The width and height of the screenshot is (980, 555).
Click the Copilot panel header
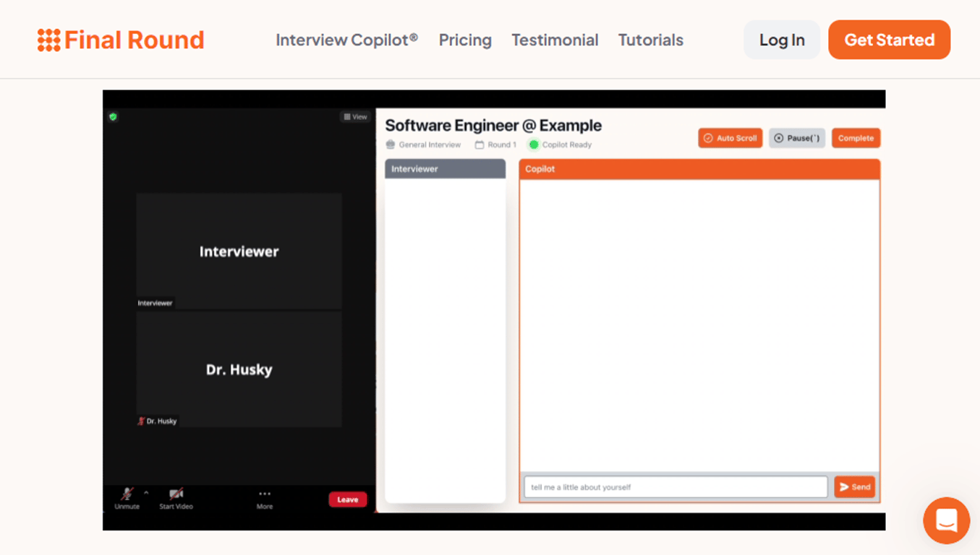699,168
